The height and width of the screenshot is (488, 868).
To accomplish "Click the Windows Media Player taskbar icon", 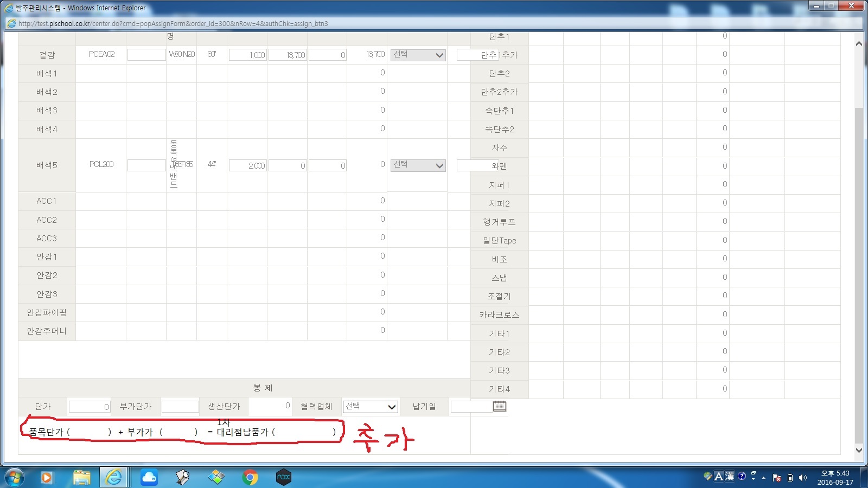I will point(47,477).
